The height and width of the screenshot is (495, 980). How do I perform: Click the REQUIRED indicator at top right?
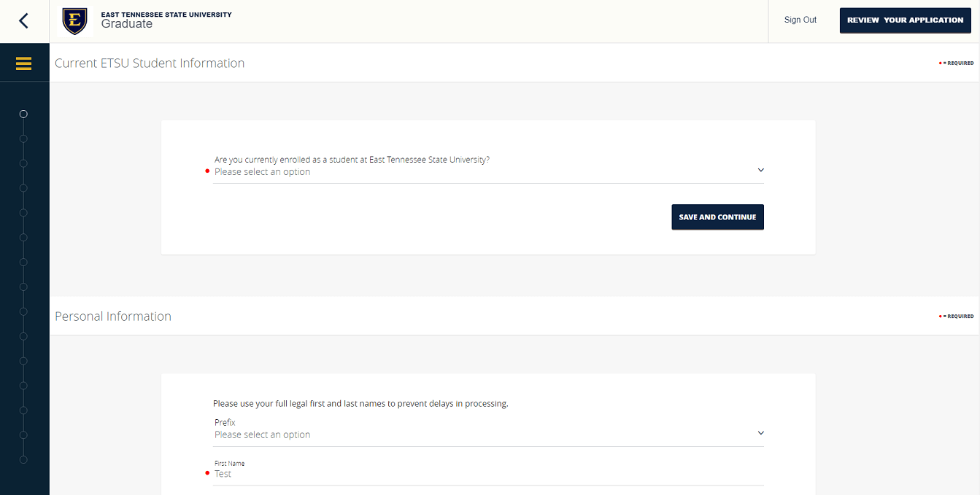coord(956,63)
